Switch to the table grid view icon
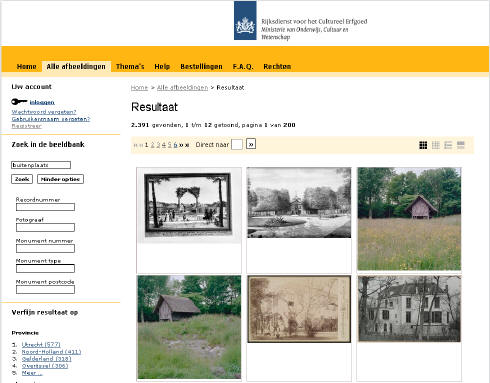Viewport: 490px width, 383px height. coord(436,145)
